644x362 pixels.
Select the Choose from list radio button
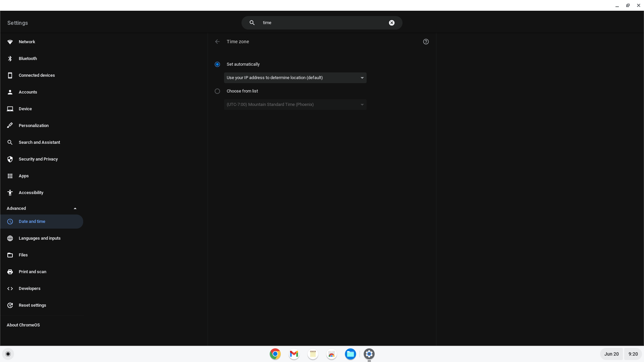(217, 91)
